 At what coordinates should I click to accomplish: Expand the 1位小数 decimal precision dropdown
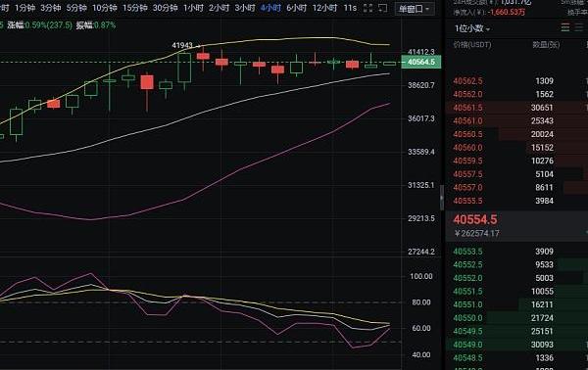pyautogui.click(x=472, y=28)
